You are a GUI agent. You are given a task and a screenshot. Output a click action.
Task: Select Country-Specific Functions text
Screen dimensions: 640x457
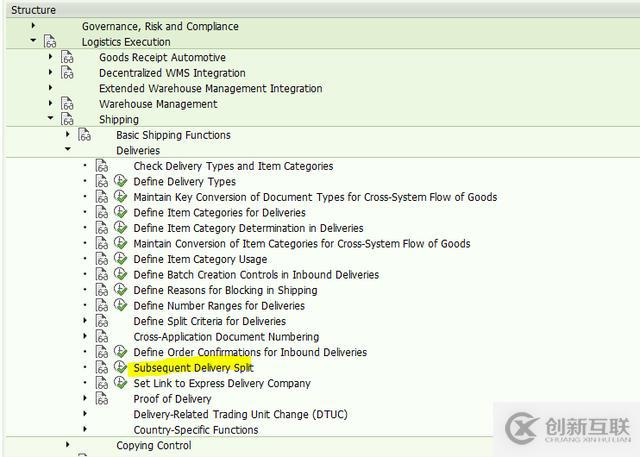(x=196, y=430)
